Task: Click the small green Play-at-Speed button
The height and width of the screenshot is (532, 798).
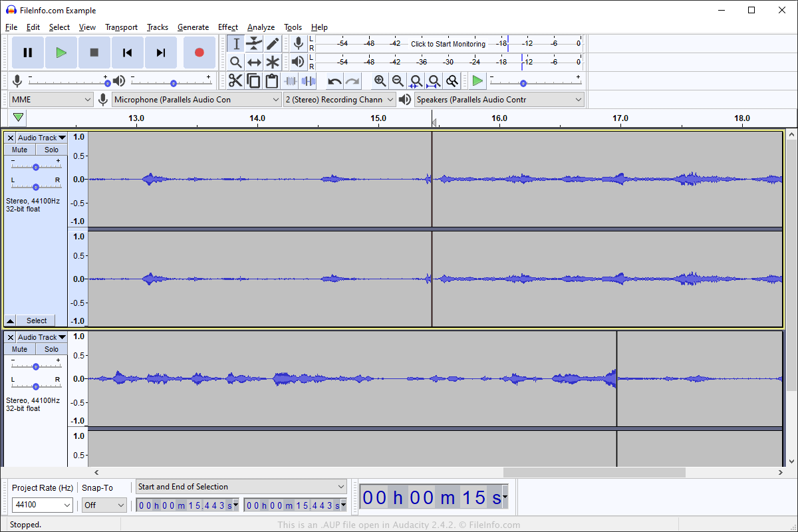Action: [477, 81]
